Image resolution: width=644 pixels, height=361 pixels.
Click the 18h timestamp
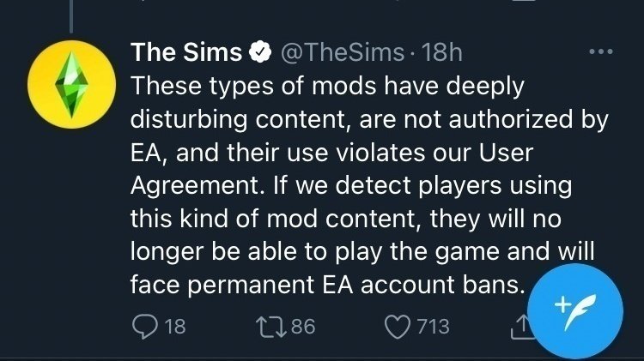(x=443, y=52)
